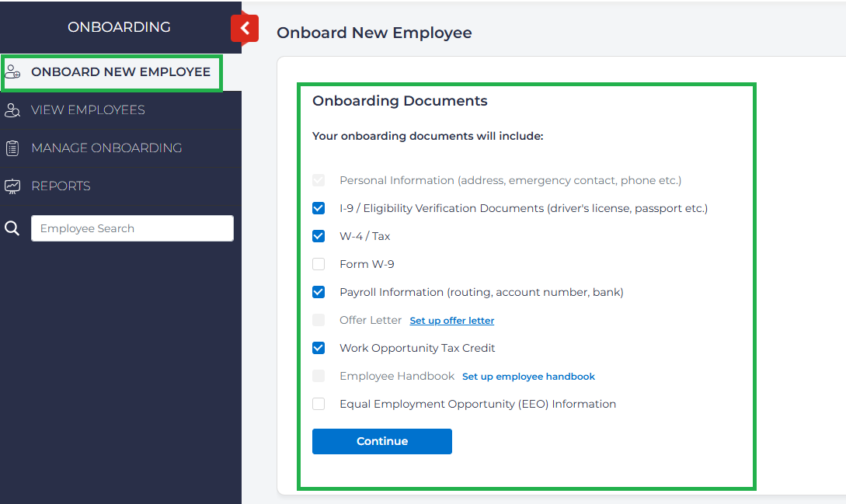Uncheck the I-9 Eligibility Verification checkbox
846x504 pixels.
[x=319, y=208]
